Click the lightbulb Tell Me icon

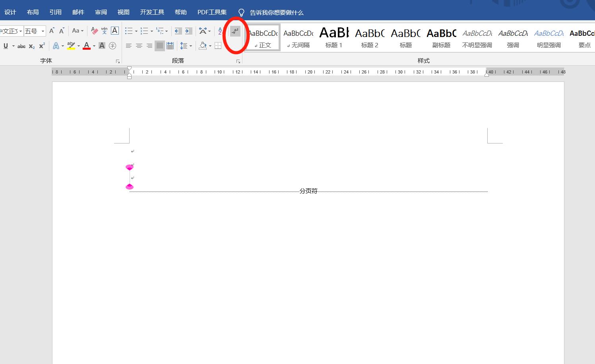tap(241, 13)
